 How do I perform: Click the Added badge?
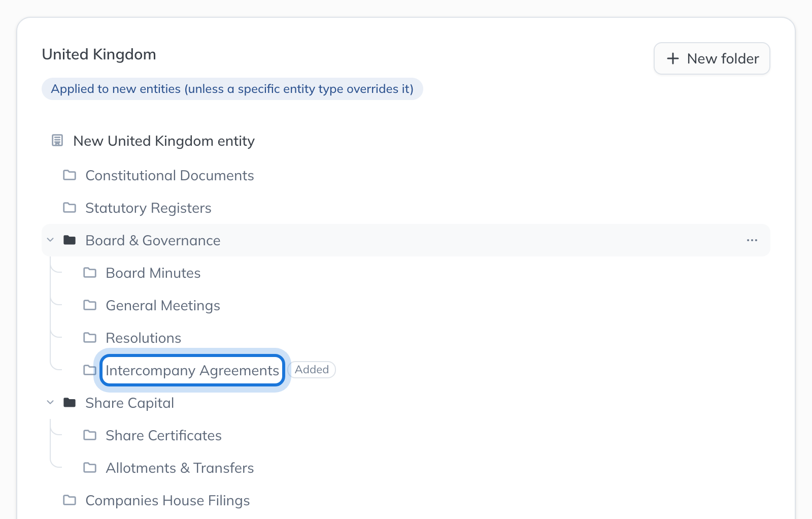tap(312, 370)
